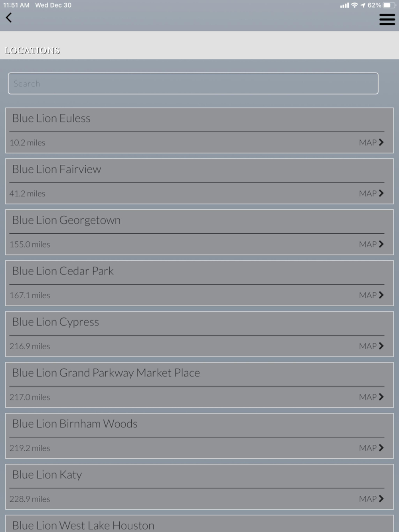Open MAP for Grand Parkway Market Place
Image resolution: width=399 pixels, height=532 pixels.
click(371, 397)
